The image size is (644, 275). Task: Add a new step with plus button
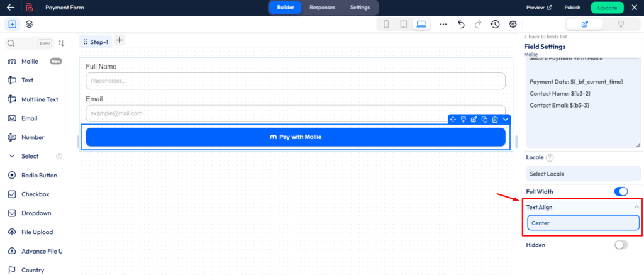119,40
